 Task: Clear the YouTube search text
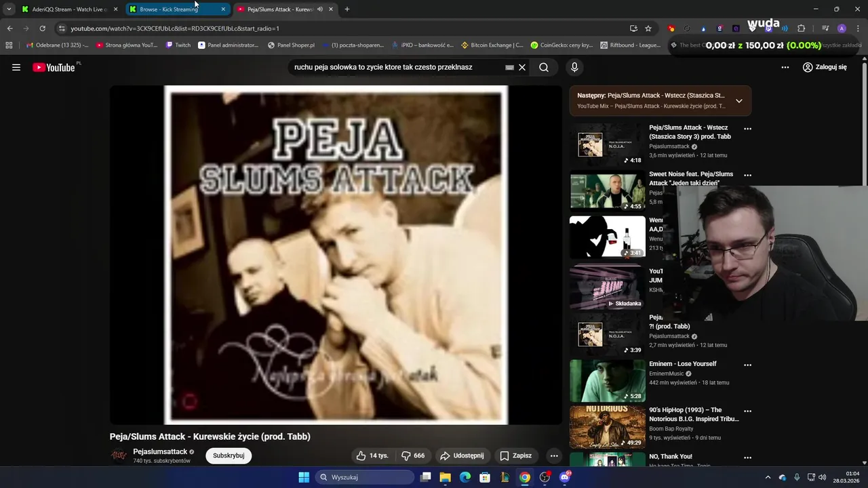click(522, 67)
